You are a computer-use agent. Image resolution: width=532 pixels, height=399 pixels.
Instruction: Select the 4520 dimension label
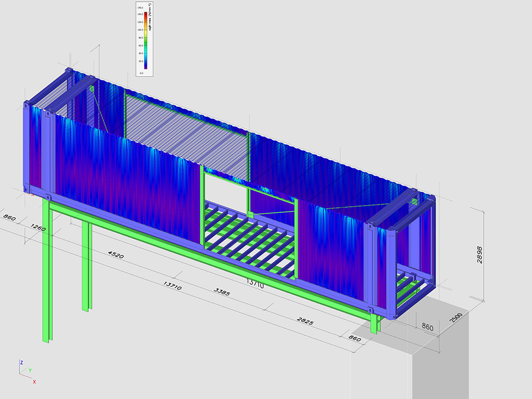pos(115,255)
